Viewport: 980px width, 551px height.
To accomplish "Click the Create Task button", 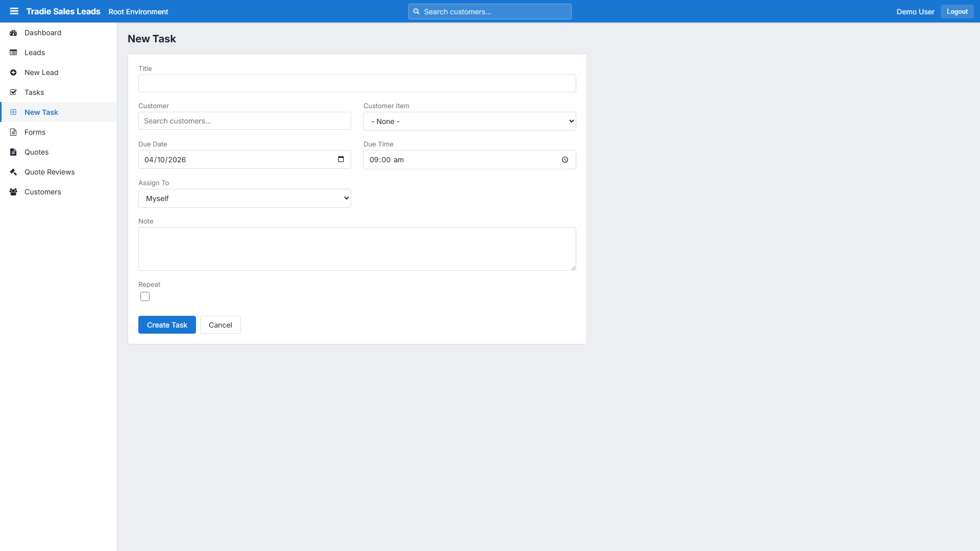I will [167, 325].
